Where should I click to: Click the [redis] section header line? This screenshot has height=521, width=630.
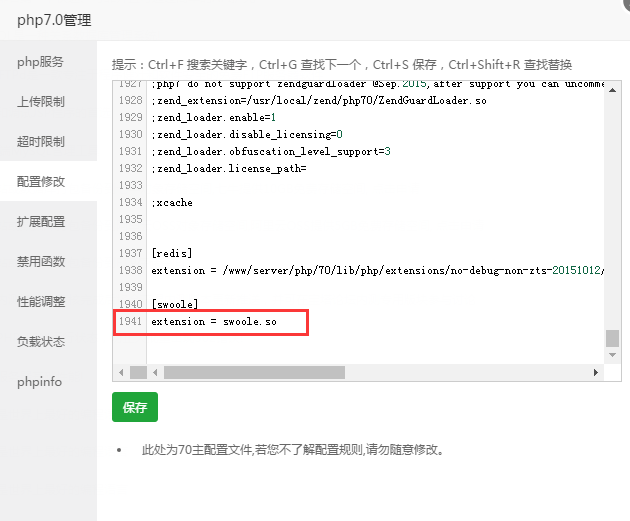point(171,254)
